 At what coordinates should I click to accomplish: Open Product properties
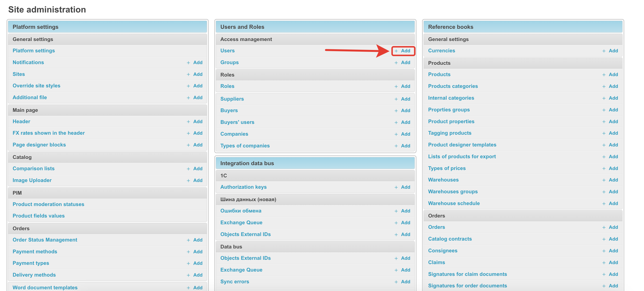(451, 121)
